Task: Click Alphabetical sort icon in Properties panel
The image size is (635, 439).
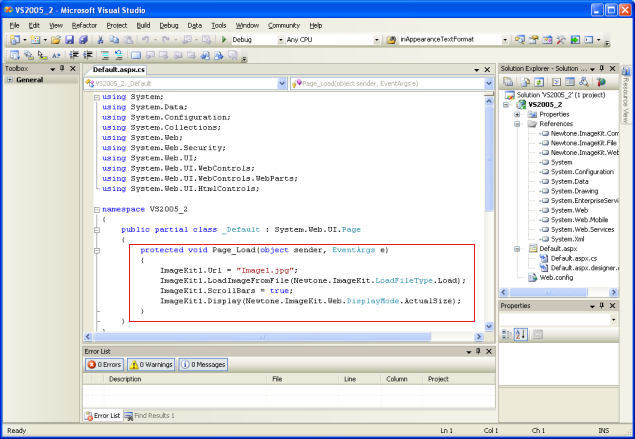Action: click(521, 335)
